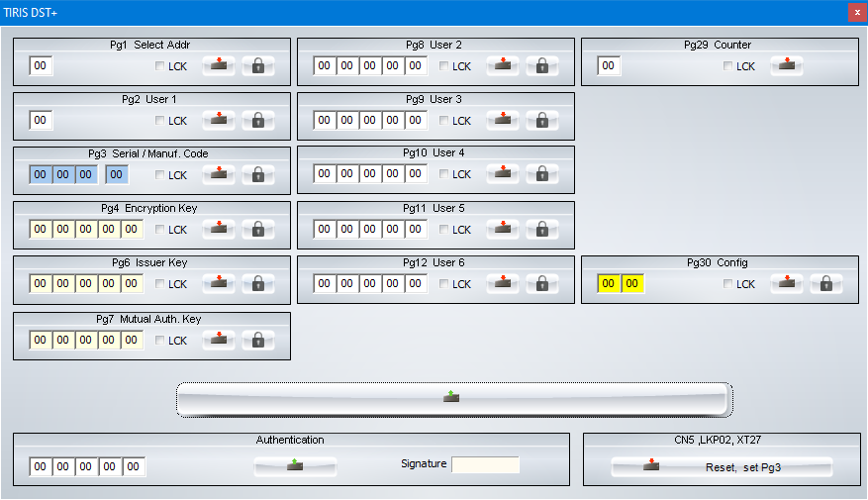The height and width of the screenshot is (500, 868).
Task: Click Reset, set Pg3 button
Action: click(722, 466)
